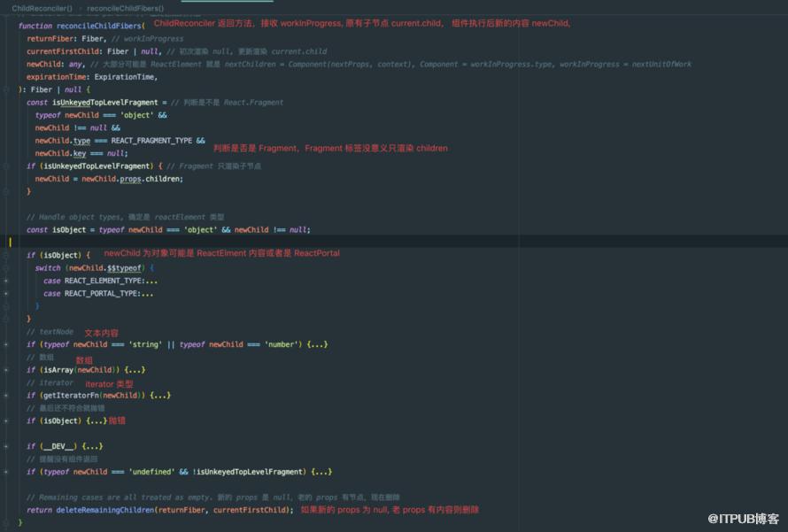The height and width of the screenshot is (532, 788).
Task: Expand the folded dots after REACT_PORTAL_TYPE
Action: [147, 293]
